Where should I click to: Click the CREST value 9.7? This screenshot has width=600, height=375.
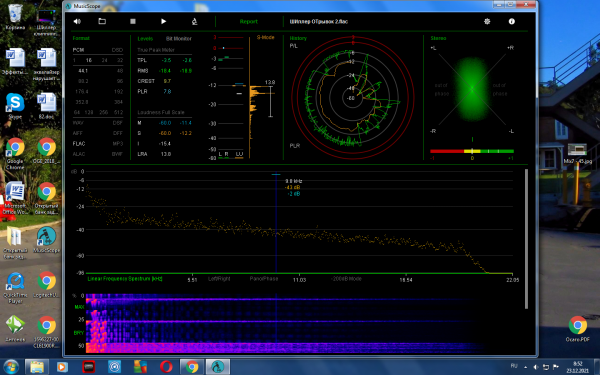[x=167, y=81]
